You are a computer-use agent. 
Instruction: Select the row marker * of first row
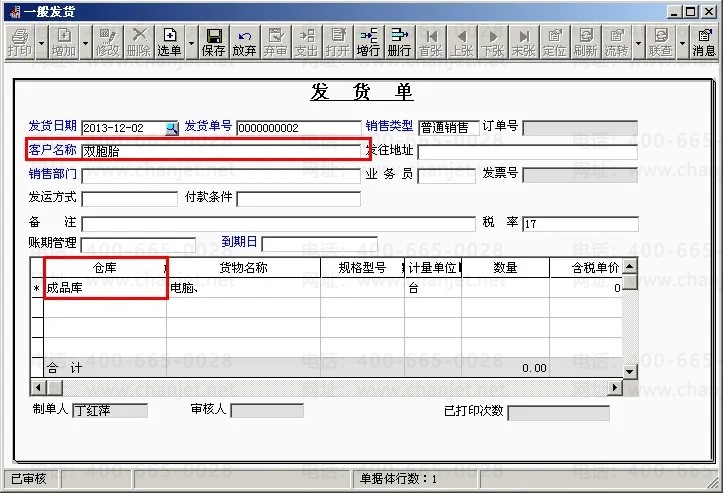pos(37,289)
